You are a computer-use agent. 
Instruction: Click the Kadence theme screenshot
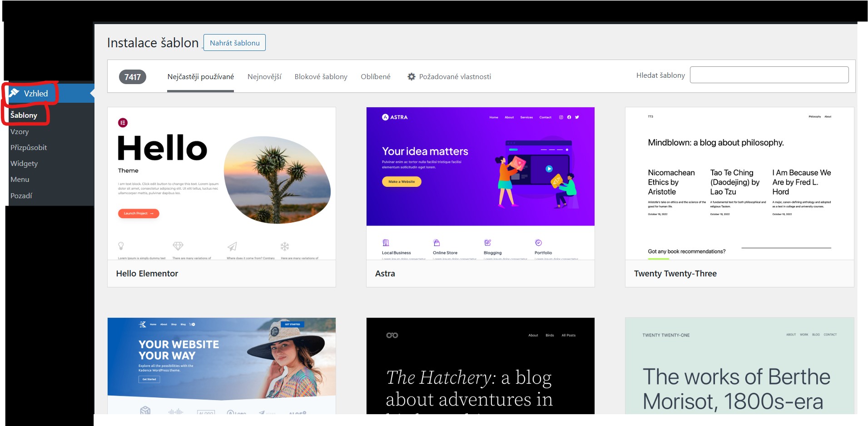(222, 366)
